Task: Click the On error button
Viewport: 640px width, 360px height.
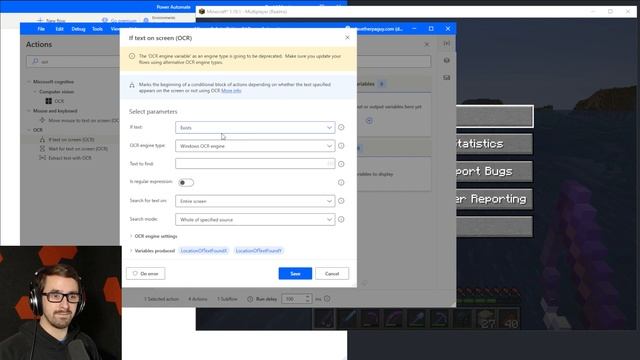Action: point(146,273)
